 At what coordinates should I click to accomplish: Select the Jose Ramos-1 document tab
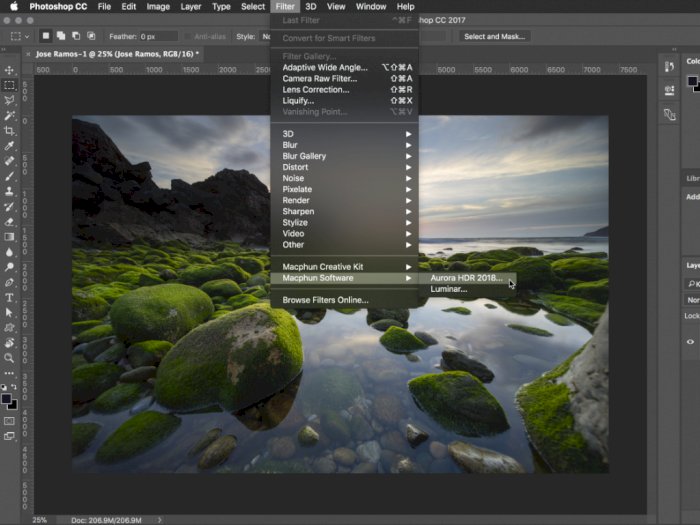(117, 54)
